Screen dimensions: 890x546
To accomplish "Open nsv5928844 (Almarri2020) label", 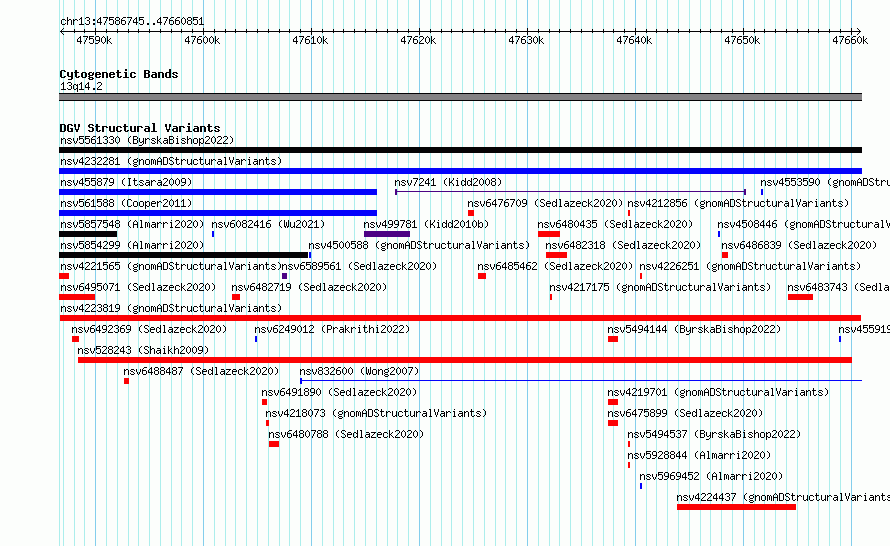I will coord(699,455).
